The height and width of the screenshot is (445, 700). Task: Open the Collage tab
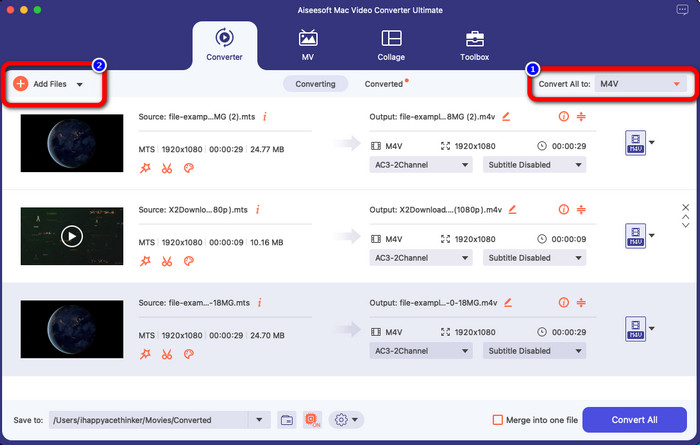tap(391, 45)
